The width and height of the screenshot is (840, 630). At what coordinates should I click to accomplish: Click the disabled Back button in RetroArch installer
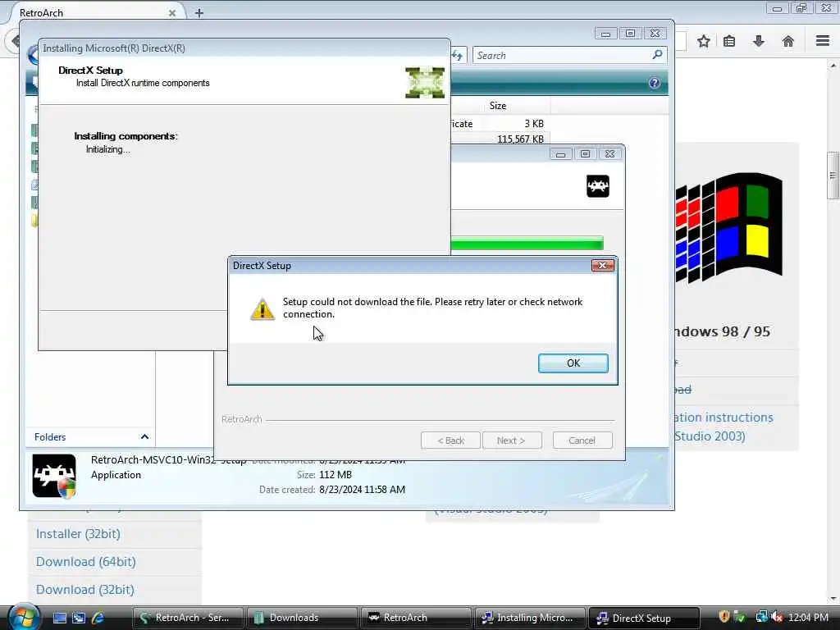tap(450, 441)
